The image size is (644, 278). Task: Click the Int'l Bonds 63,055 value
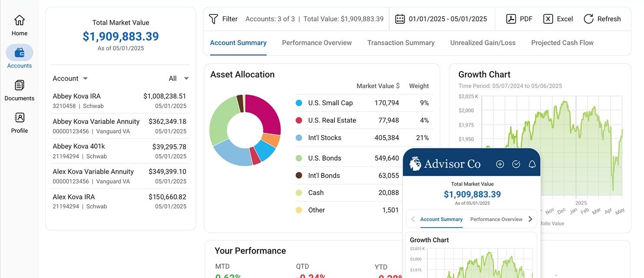click(x=389, y=175)
